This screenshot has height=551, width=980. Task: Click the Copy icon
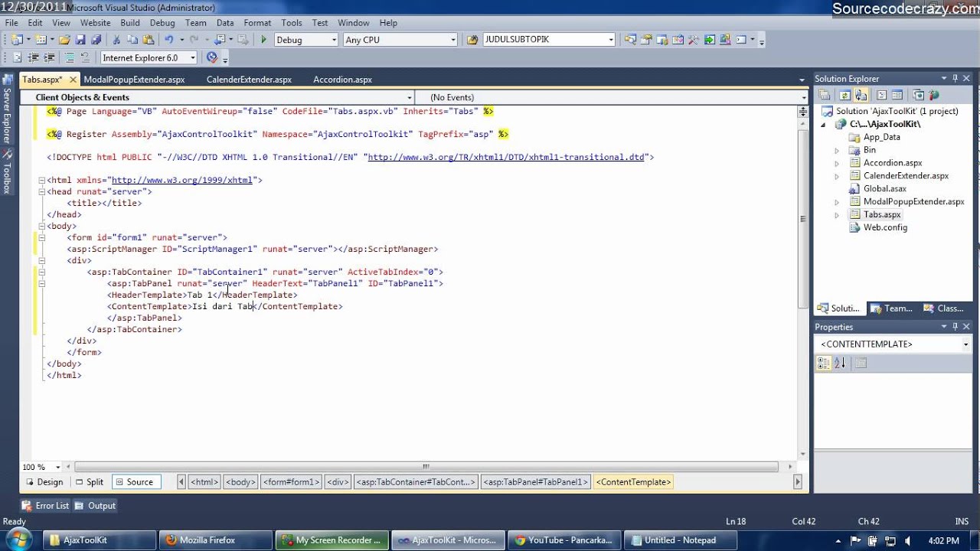coord(132,40)
